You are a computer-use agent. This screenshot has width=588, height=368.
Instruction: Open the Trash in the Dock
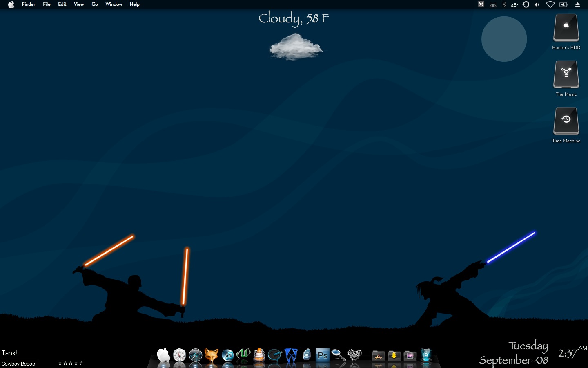pyautogui.click(x=426, y=355)
